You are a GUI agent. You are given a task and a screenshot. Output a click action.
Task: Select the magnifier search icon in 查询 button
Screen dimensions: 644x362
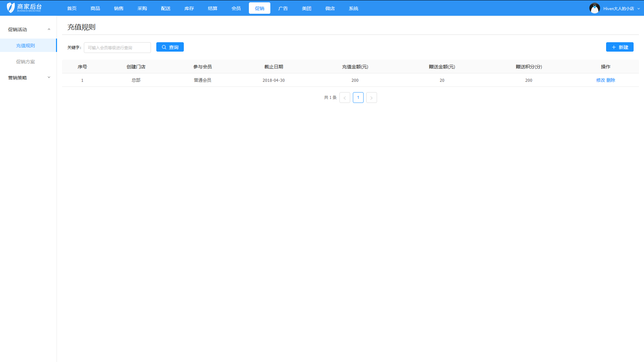(164, 47)
